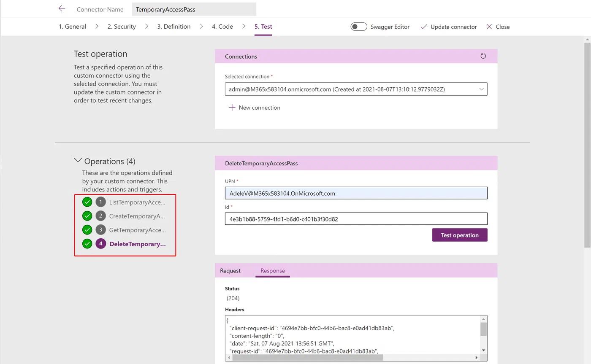Click Headers scrollbar right arrow
Viewport: 591px width, 364px height.
(477, 357)
